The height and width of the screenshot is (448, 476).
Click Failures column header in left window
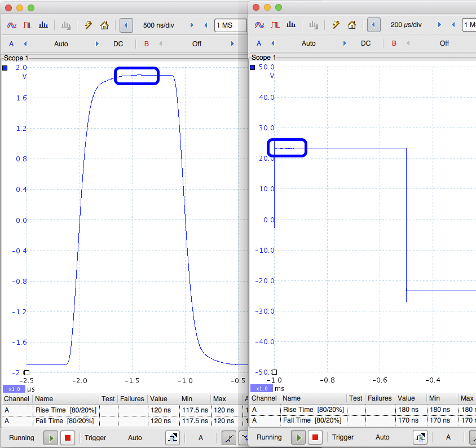132,399
